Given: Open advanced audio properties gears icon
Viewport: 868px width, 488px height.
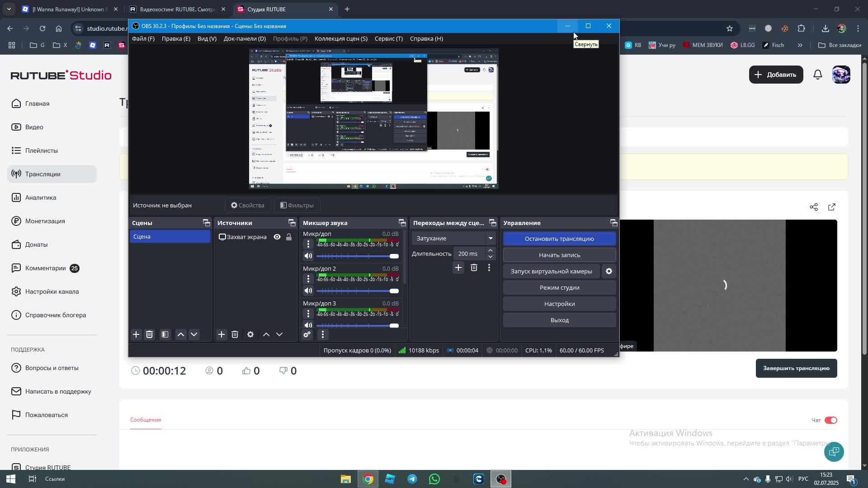Looking at the screenshot, I should 307,334.
